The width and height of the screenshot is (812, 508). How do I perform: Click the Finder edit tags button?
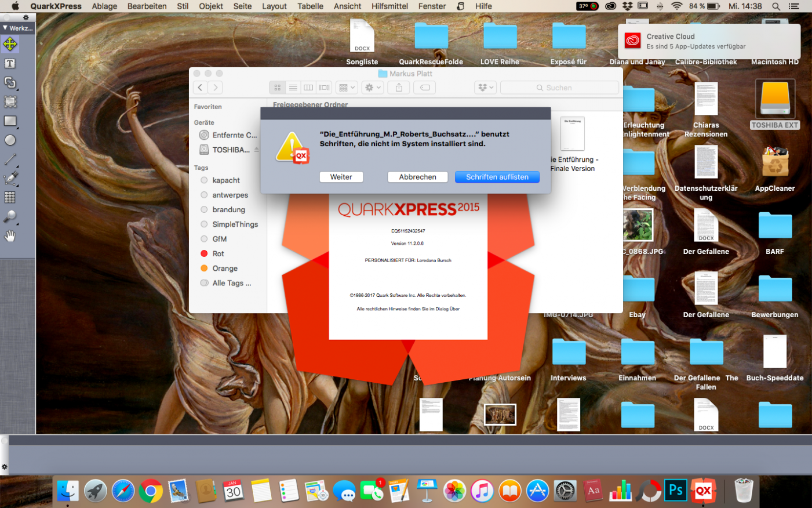425,88
